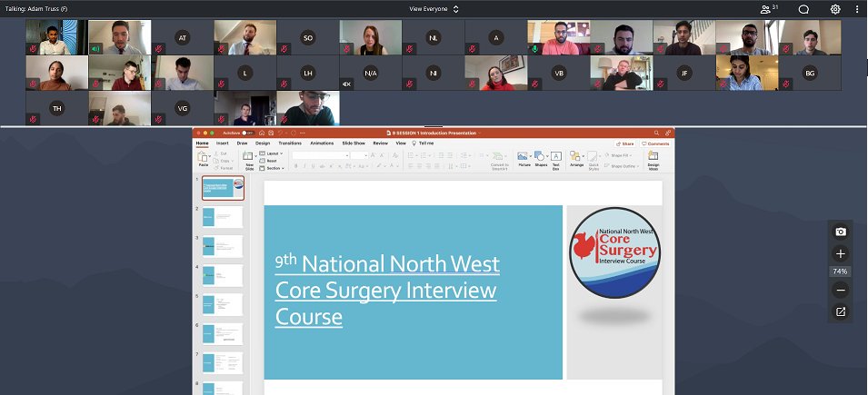Screen dimensions: 868x395
Task: Switch to the Insert ribbon tab
Action: [x=222, y=143]
